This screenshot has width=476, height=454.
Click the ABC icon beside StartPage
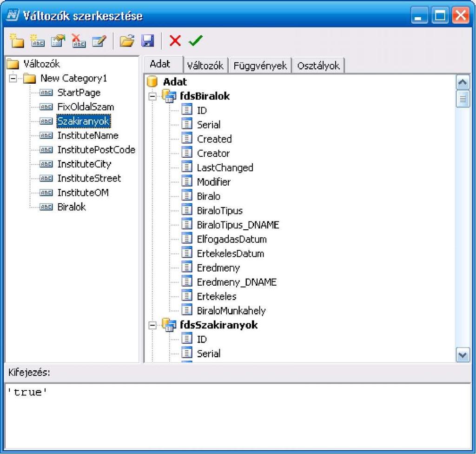(46, 93)
